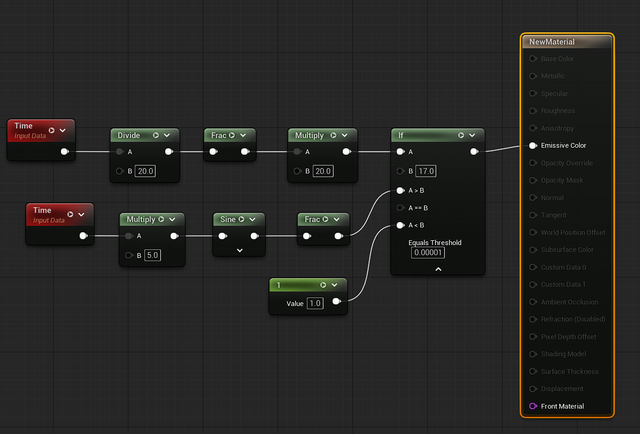This screenshot has width=640, height=434.
Task: Click If node A < B pin
Action: tap(400, 225)
